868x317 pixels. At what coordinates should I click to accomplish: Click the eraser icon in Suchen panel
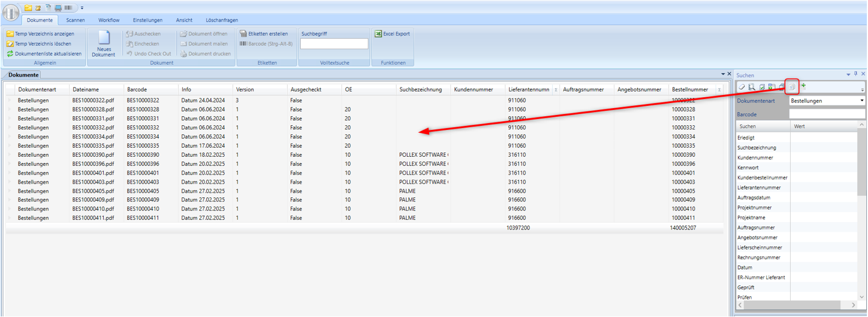click(x=741, y=87)
